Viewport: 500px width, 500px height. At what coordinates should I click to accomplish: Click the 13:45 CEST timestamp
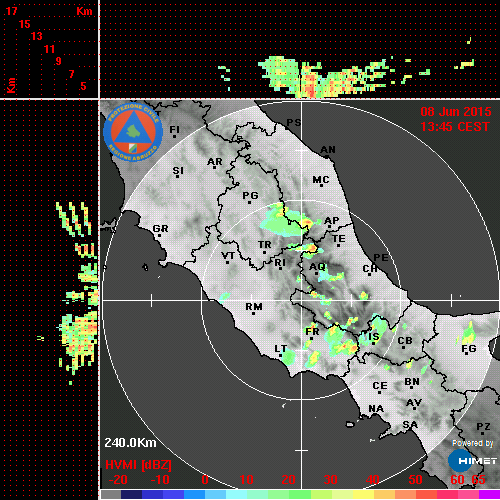[x=455, y=127]
